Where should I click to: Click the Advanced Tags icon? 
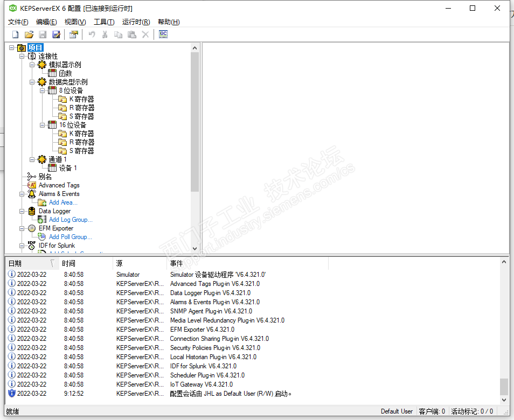point(31,185)
